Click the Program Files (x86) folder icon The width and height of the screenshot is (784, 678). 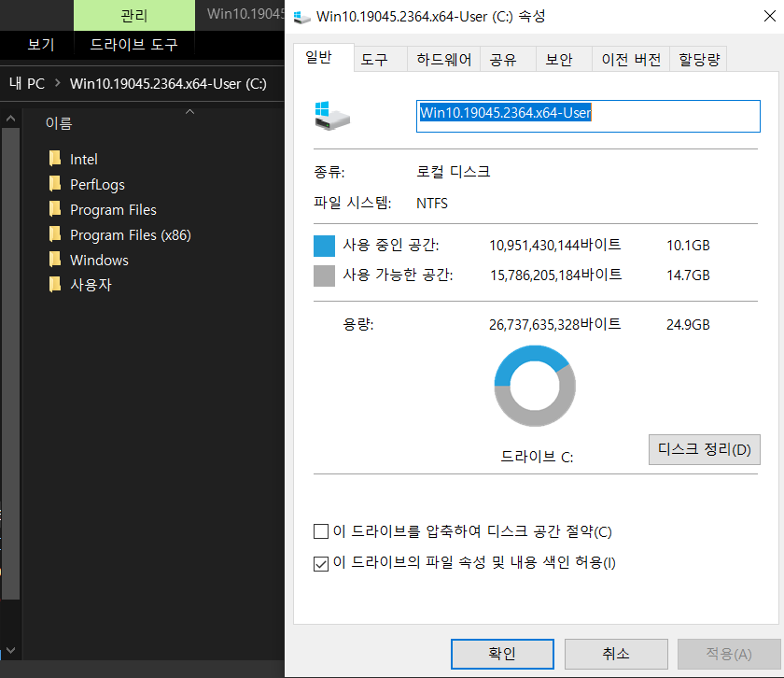[55, 233]
